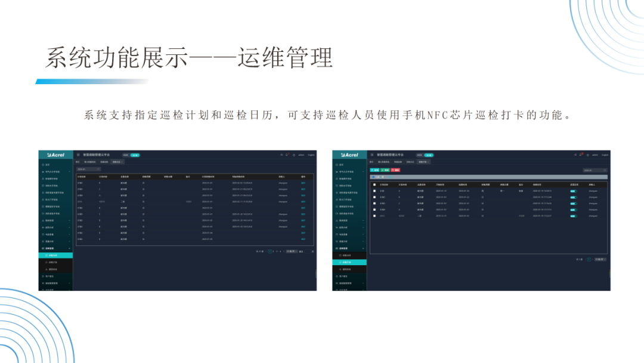Screen dimensions: 644x363
Task: Click page 2 in the pagination control
Action: coord(273,251)
